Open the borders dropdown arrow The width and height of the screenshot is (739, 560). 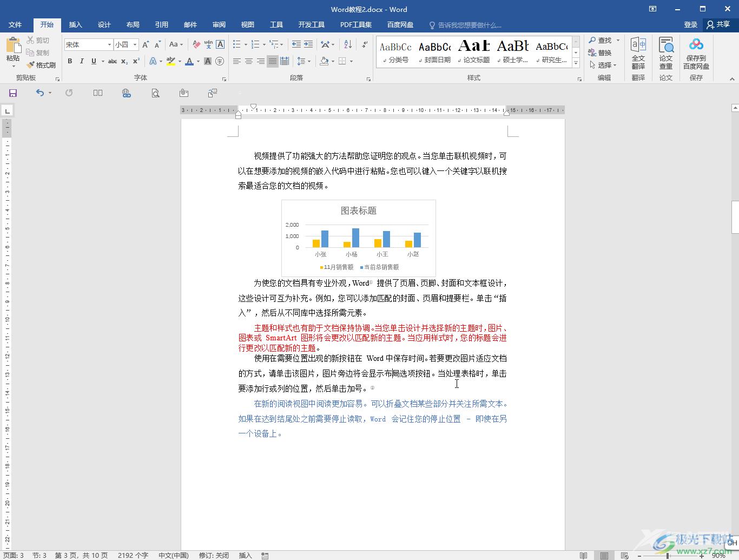(351, 61)
